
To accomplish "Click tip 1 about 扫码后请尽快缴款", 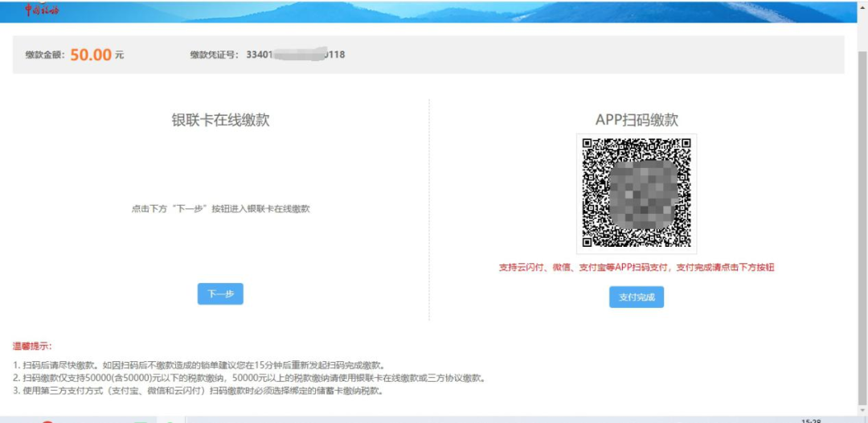I will coord(199,365).
